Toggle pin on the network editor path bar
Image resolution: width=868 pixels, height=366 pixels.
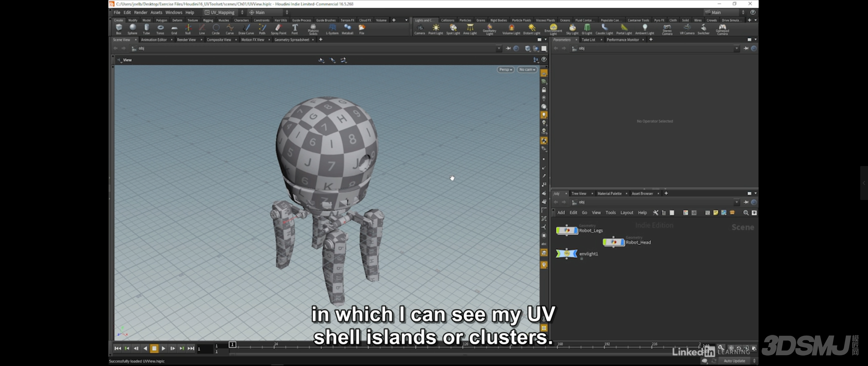click(746, 202)
